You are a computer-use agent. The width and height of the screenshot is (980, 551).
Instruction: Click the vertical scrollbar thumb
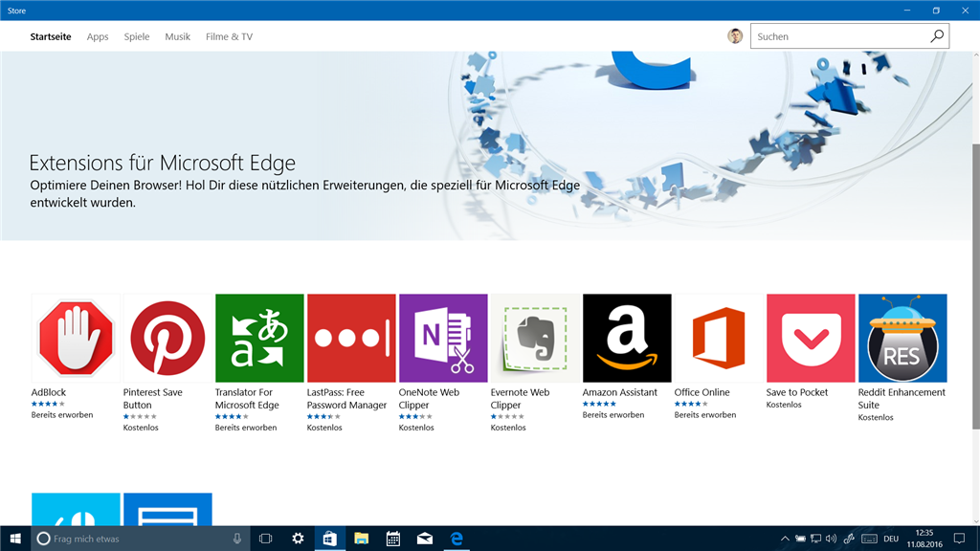tap(975, 287)
